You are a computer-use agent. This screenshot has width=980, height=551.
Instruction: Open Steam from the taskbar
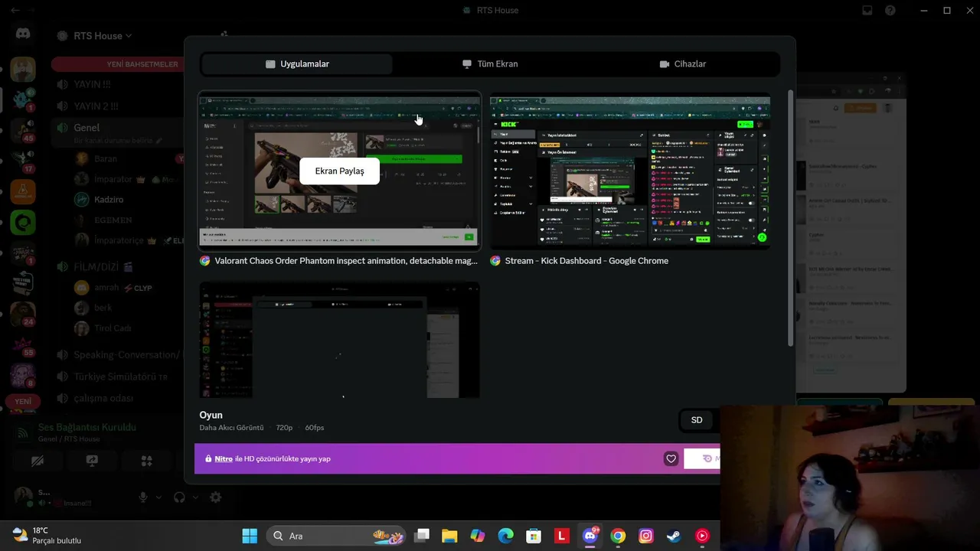tap(675, 536)
